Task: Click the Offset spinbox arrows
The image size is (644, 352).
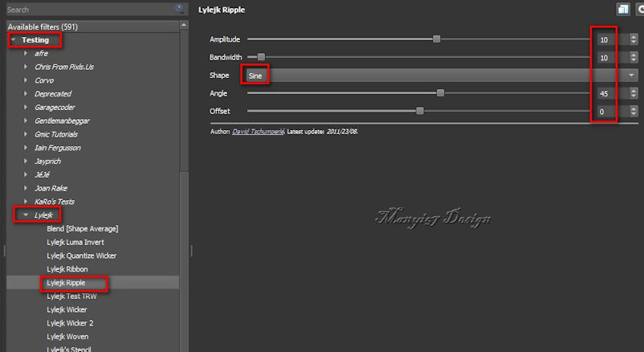Action: click(x=634, y=112)
